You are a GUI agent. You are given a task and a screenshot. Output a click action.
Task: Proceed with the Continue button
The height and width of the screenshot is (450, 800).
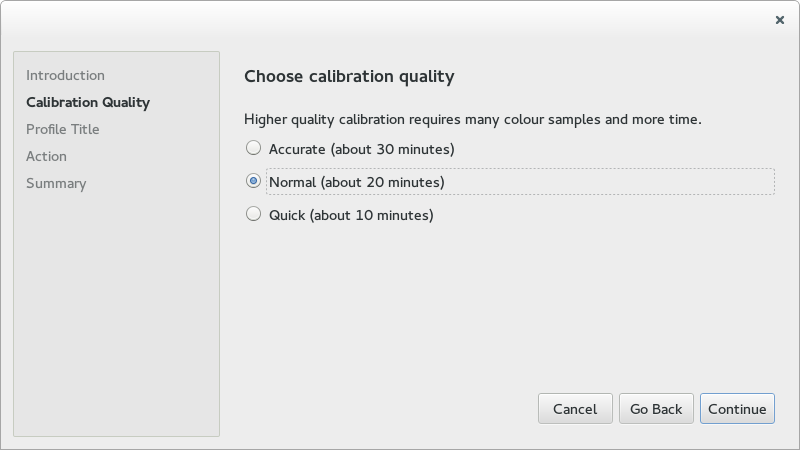(x=737, y=408)
